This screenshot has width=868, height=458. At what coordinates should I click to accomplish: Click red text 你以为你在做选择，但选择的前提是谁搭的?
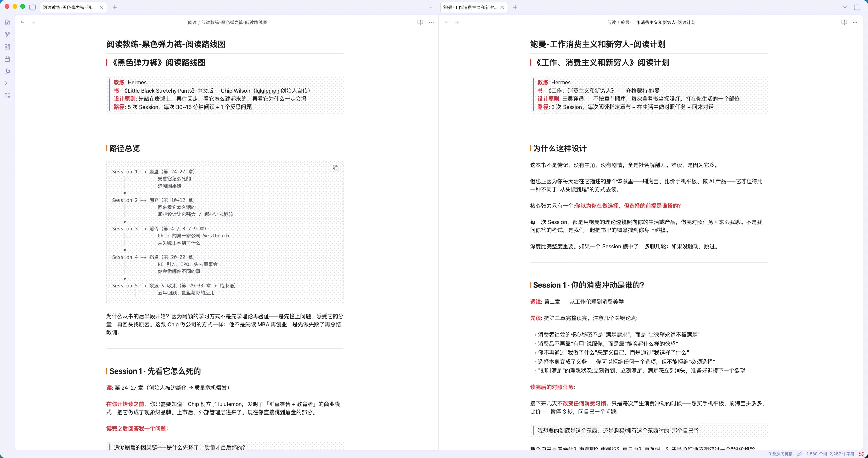[628, 206]
